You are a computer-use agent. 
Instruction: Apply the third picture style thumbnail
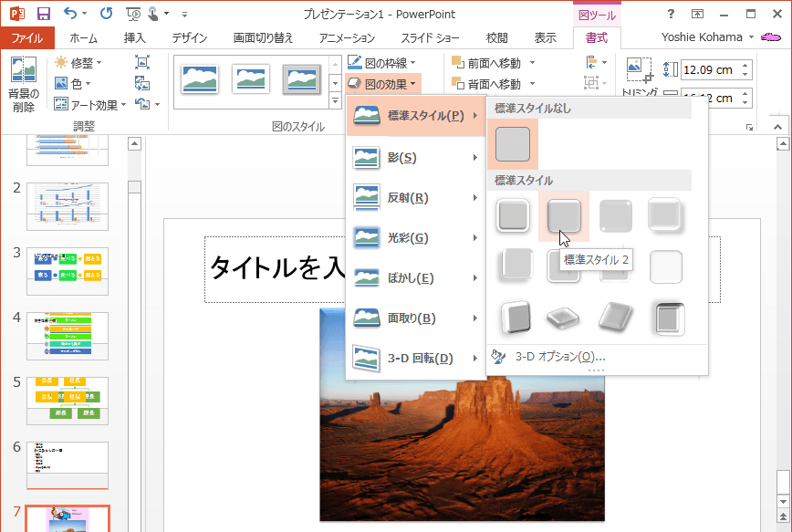(x=301, y=79)
